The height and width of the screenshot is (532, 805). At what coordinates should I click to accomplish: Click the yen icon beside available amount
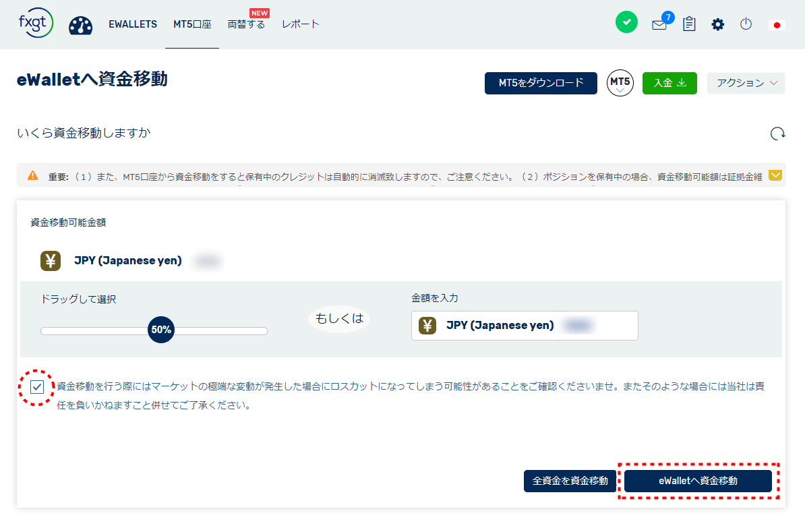(51, 261)
